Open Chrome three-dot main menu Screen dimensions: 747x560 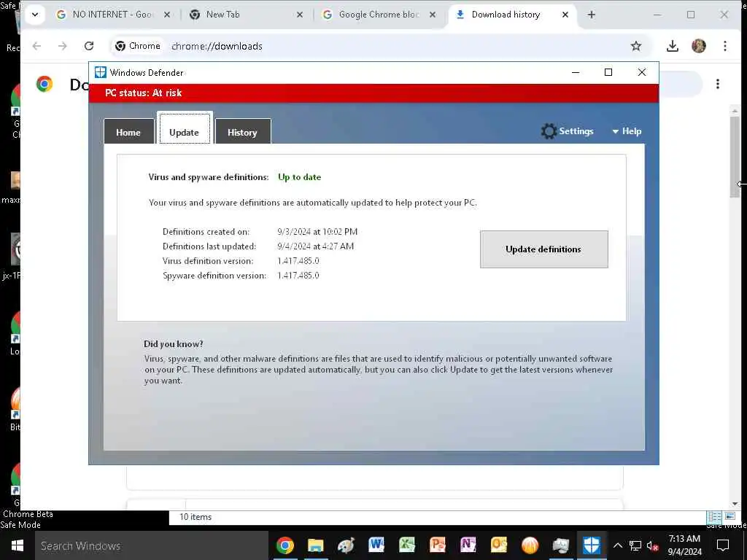(725, 46)
